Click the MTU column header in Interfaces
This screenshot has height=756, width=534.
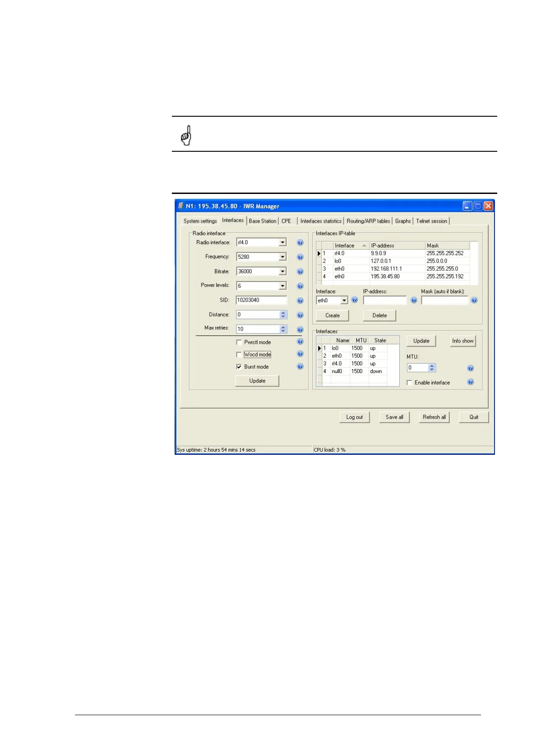(359, 340)
